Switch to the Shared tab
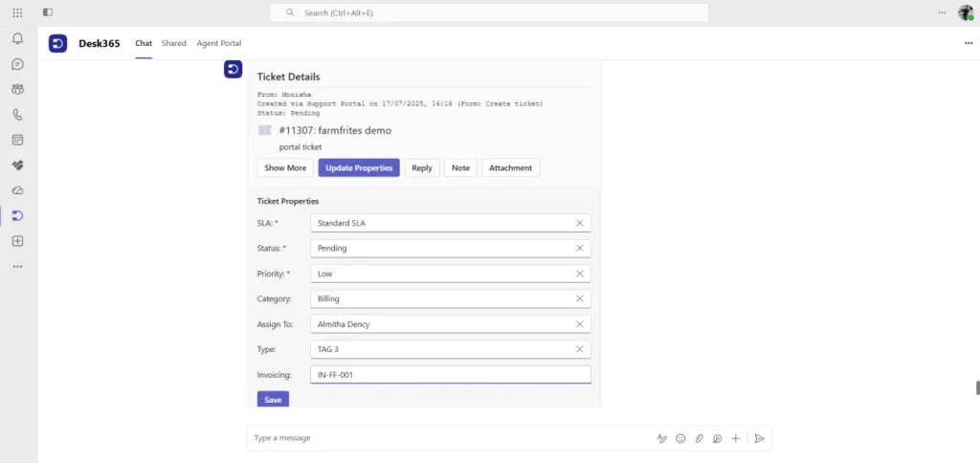Viewport: 980px width, 463px height. tap(174, 43)
